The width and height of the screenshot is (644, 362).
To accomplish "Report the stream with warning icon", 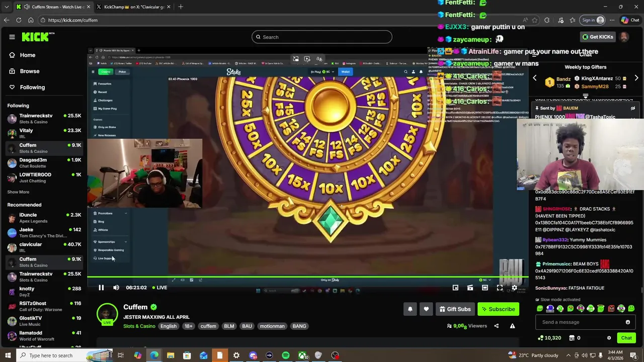I will 512,326.
